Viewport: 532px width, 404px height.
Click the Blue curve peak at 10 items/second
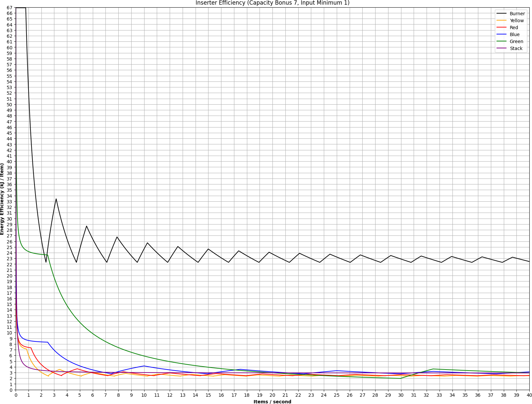(x=144, y=366)
